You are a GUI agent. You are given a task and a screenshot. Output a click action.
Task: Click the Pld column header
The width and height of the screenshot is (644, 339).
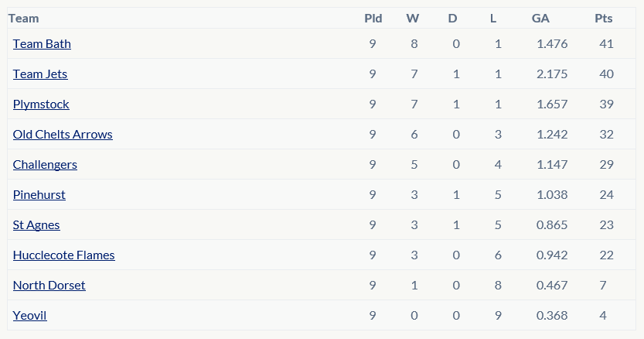coord(373,19)
